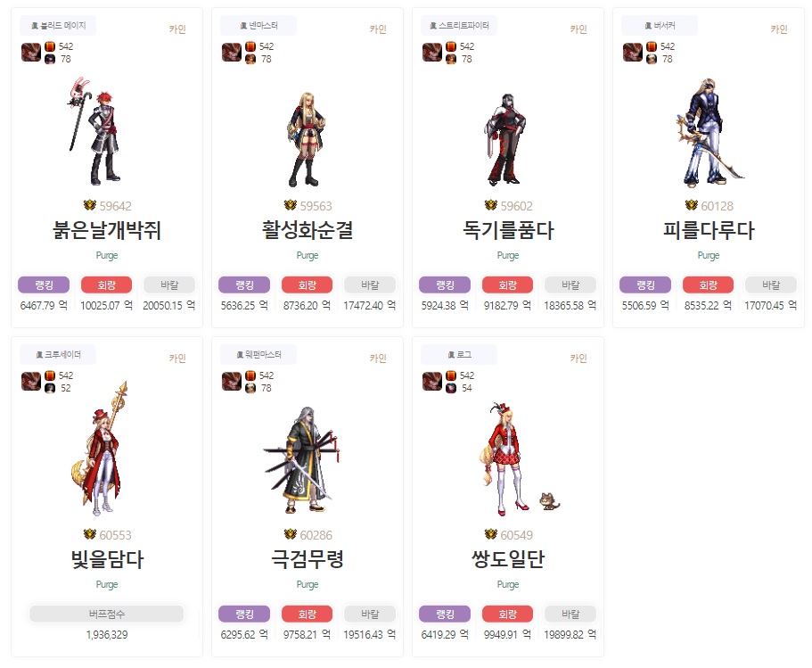Click the 버프점수 bar on the 빛을담다 card

click(x=107, y=614)
